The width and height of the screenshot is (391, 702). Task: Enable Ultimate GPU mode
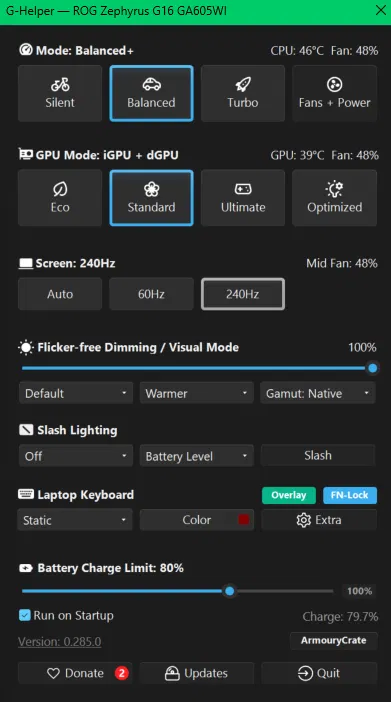[243, 198]
